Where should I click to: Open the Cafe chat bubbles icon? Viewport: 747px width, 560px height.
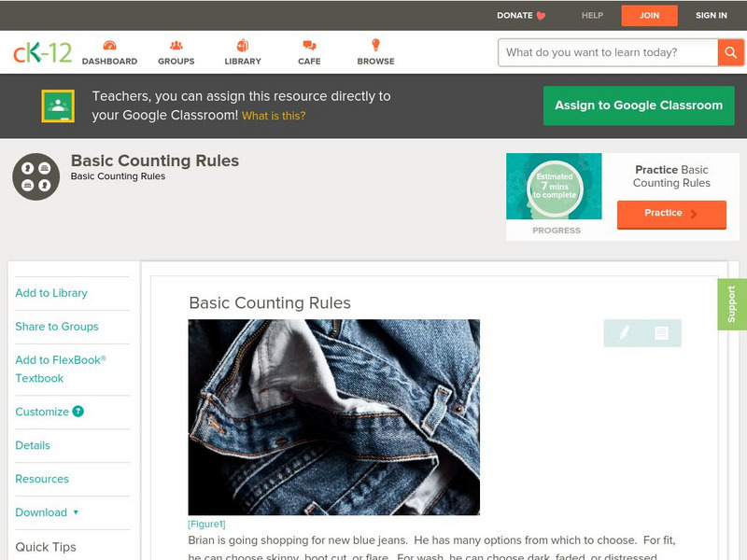(x=309, y=45)
